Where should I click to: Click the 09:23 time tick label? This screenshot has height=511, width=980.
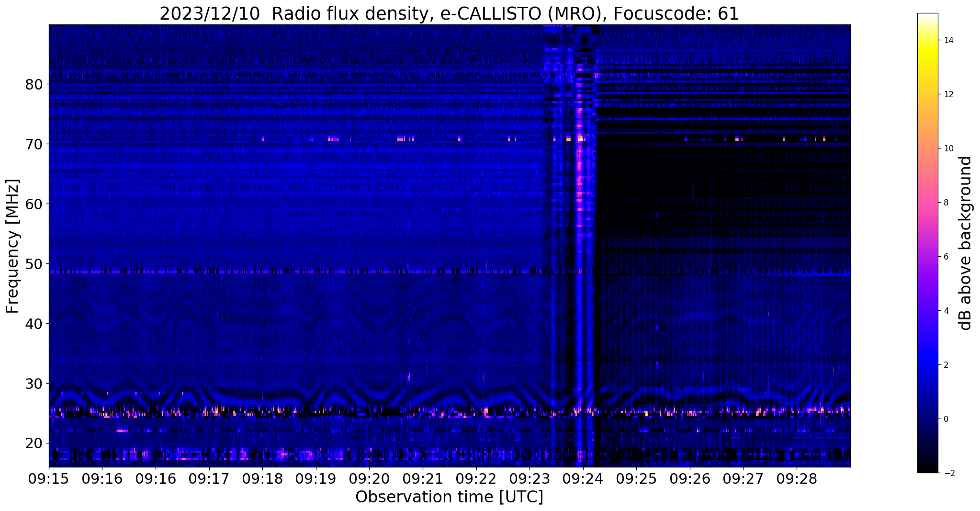click(x=529, y=478)
